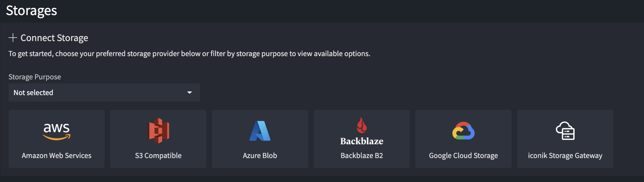
Task: Pick the Google Cloud Storage label
Action: 463,156
